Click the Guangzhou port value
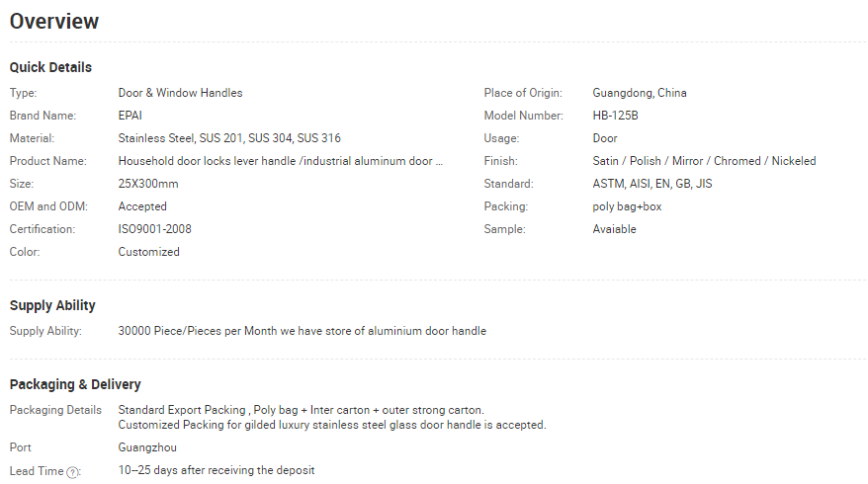 click(147, 447)
